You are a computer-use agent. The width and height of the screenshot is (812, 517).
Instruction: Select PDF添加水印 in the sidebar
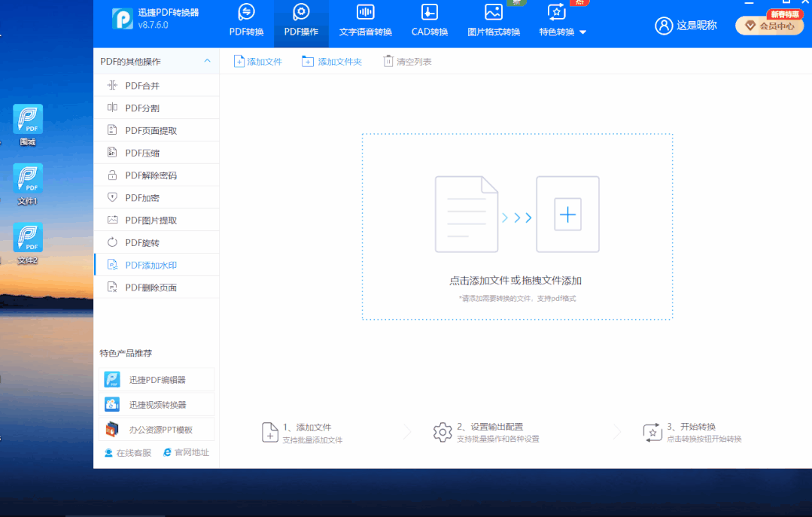point(157,265)
